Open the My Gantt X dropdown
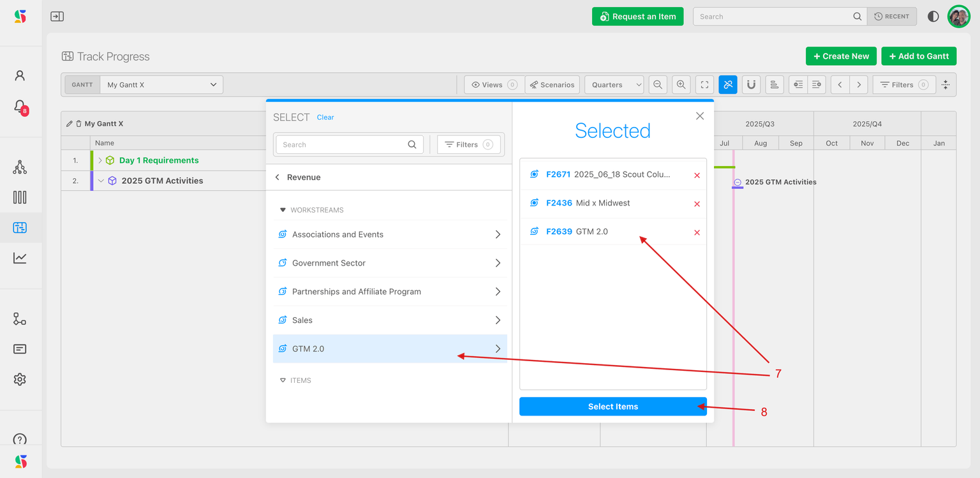Image resolution: width=980 pixels, height=478 pixels. [161, 85]
